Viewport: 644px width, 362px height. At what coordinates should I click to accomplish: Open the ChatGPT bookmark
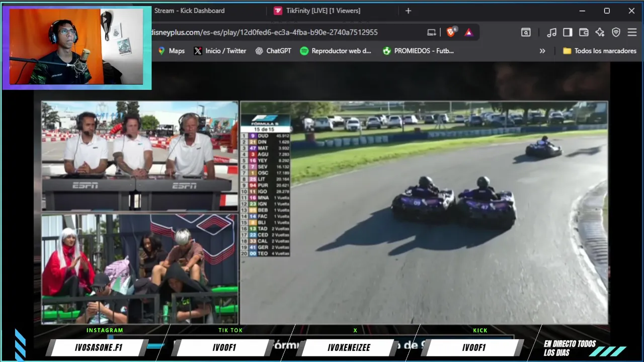(273, 51)
